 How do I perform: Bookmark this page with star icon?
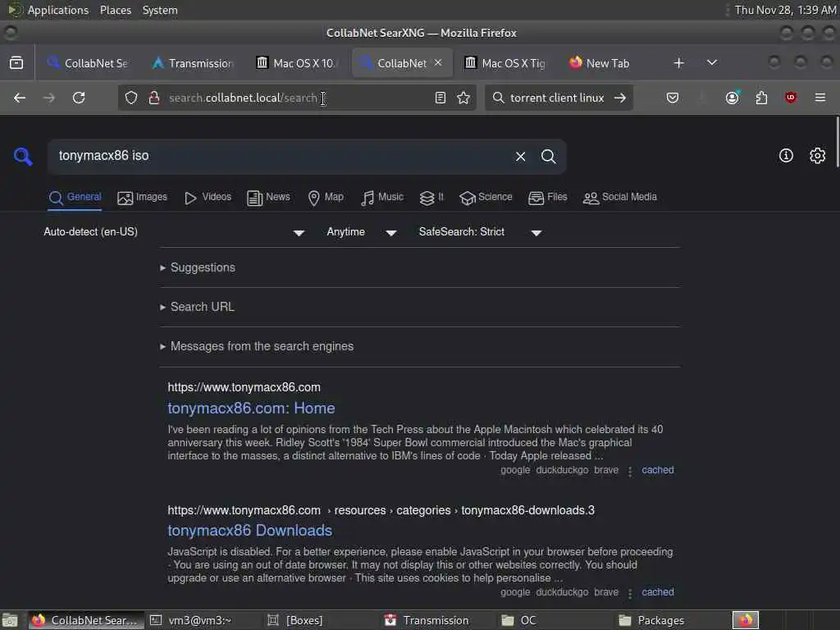tap(463, 98)
